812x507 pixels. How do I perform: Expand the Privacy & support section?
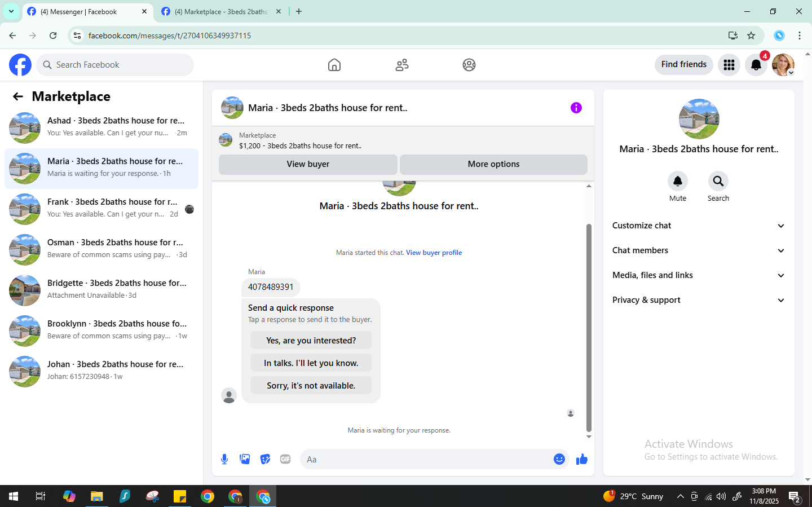click(699, 300)
